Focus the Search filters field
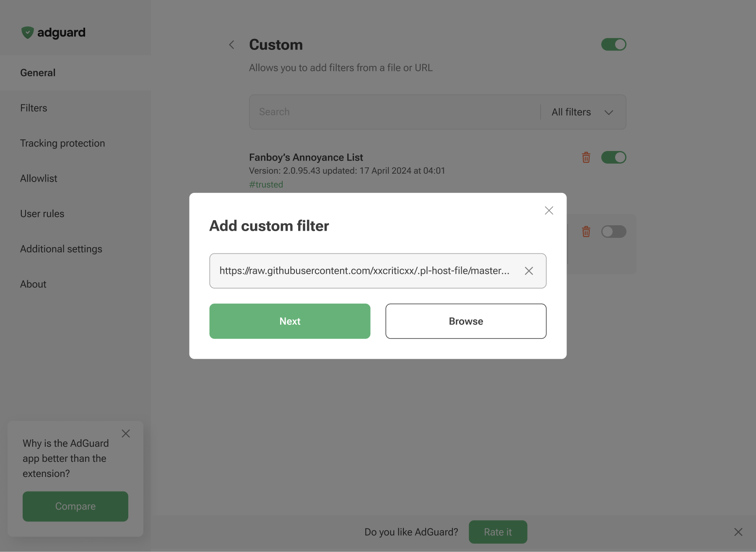Viewport: 756px width, 552px height. coord(394,112)
